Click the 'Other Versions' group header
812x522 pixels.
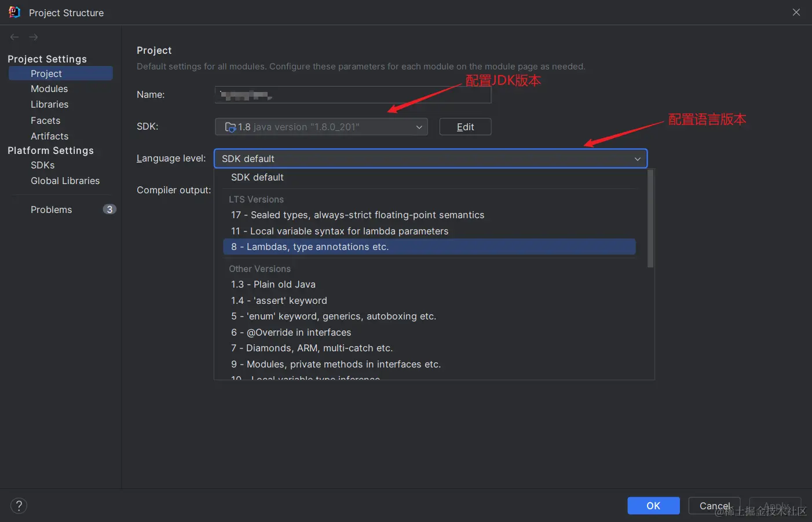259,269
